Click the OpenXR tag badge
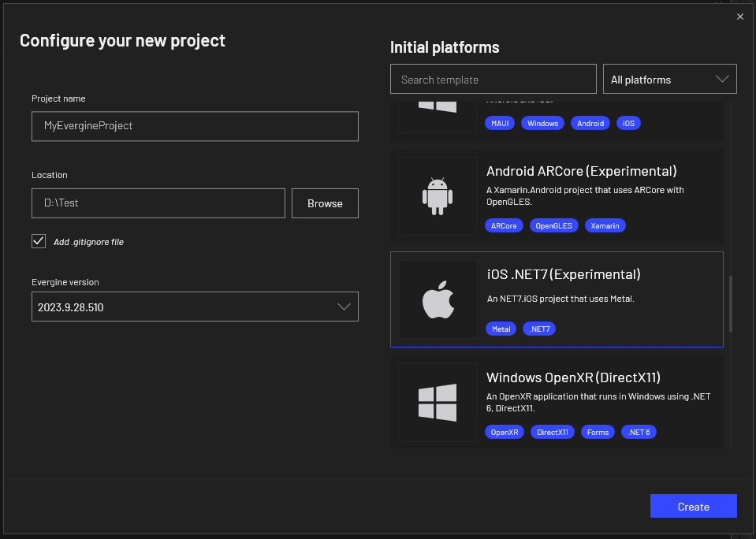756x539 pixels. [505, 432]
